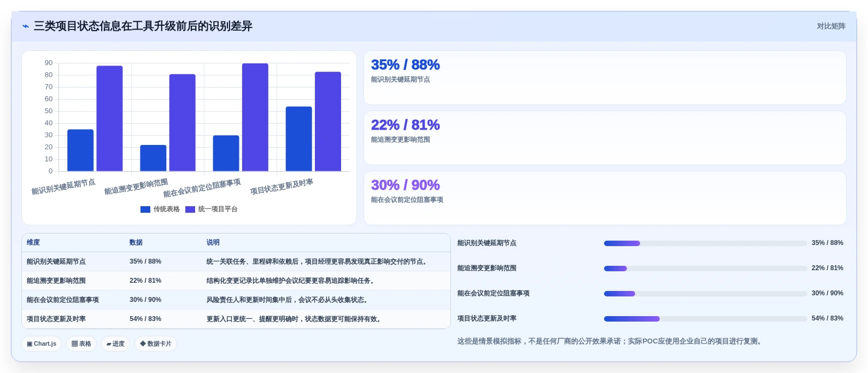Click the 30% / 90% table cell

(x=145, y=300)
